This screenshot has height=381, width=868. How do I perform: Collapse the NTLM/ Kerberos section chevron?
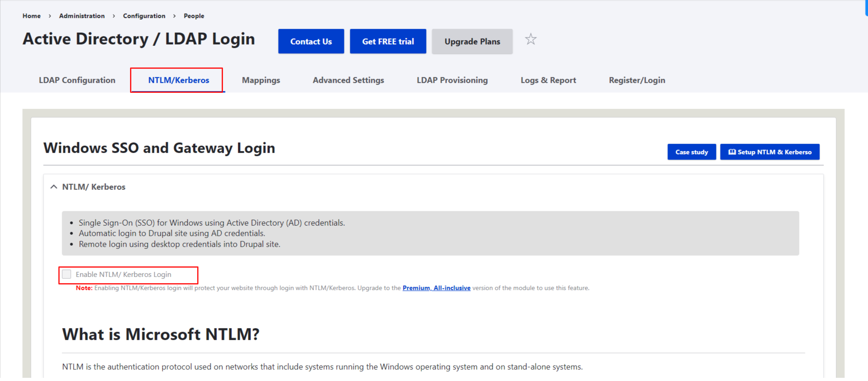click(54, 187)
